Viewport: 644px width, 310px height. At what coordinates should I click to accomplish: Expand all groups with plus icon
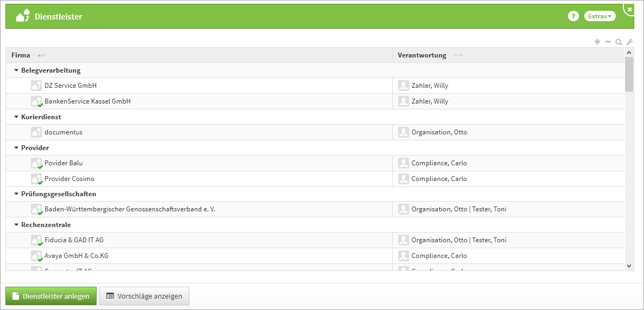click(x=597, y=42)
